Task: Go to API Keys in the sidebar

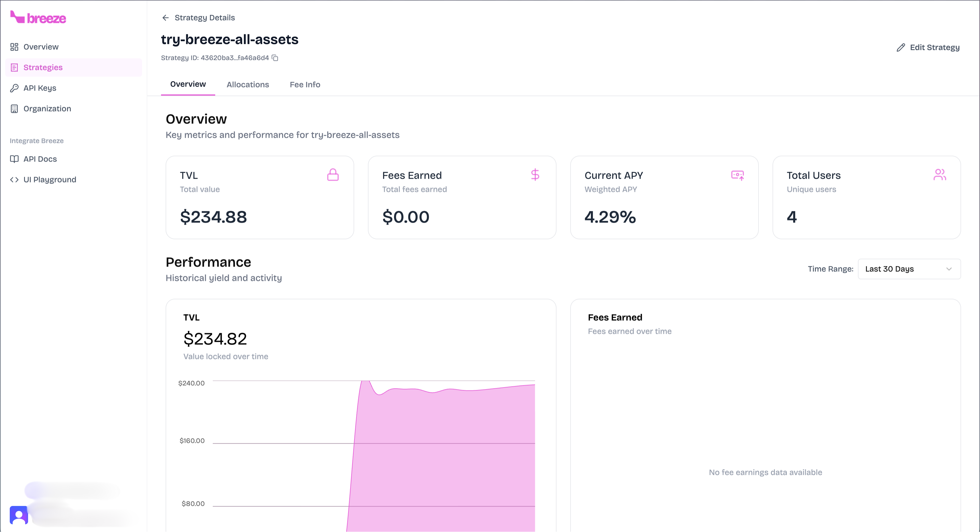Action: pos(40,88)
